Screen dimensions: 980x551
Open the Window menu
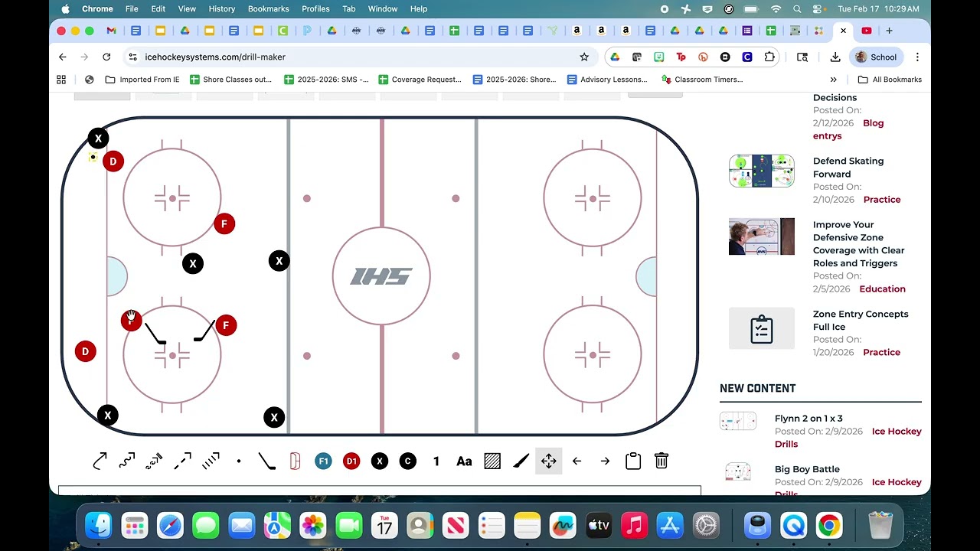(383, 8)
